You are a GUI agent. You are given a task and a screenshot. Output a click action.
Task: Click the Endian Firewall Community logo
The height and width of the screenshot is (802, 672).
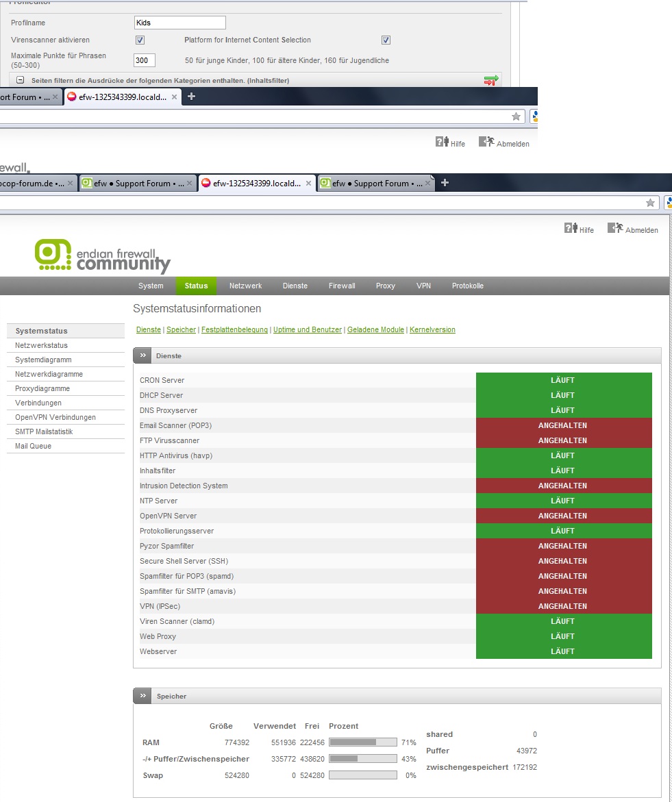click(103, 256)
